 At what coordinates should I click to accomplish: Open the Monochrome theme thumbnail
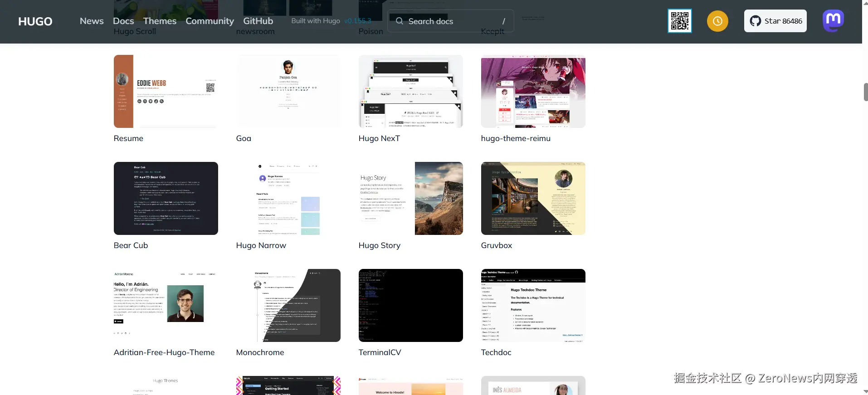[x=288, y=306]
